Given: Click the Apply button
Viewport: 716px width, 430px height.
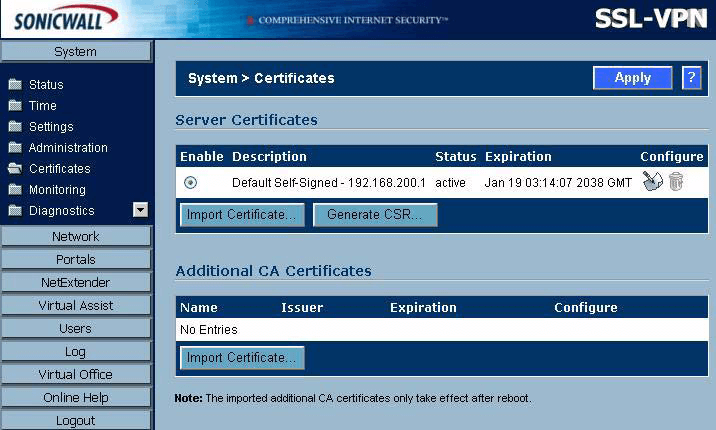Looking at the screenshot, I should pos(632,78).
